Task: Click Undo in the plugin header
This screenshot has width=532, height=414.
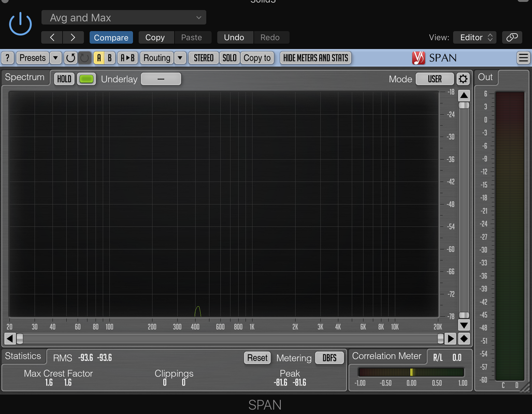Action: coord(234,37)
